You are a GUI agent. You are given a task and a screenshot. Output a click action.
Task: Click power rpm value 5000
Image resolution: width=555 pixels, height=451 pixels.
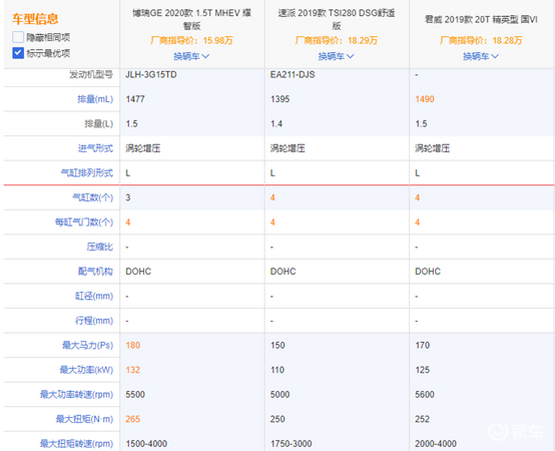click(280, 394)
